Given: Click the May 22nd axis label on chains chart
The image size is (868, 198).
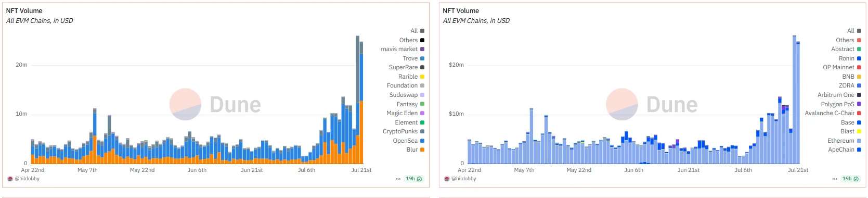Looking at the screenshot, I should [x=579, y=170].
